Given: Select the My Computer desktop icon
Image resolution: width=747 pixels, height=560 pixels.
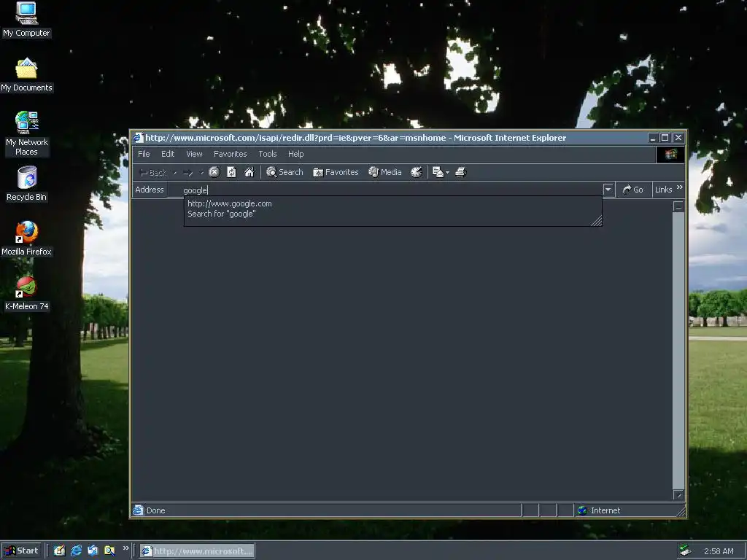Looking at the screenshot, I should [26, 19].
